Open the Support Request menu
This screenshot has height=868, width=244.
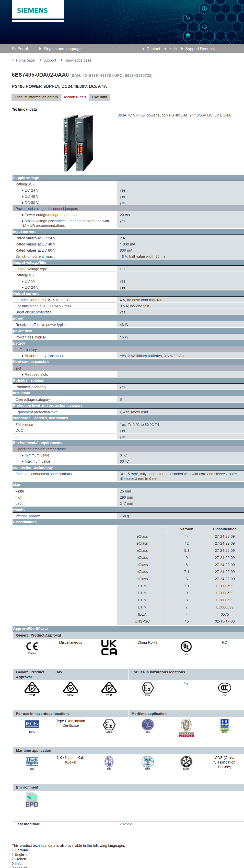200,49
